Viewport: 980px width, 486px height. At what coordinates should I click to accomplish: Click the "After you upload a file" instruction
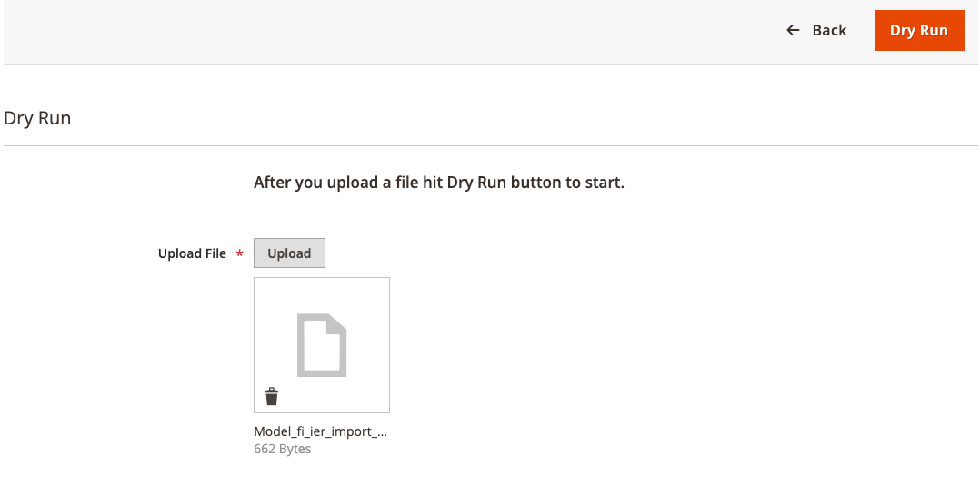[439, 183]
